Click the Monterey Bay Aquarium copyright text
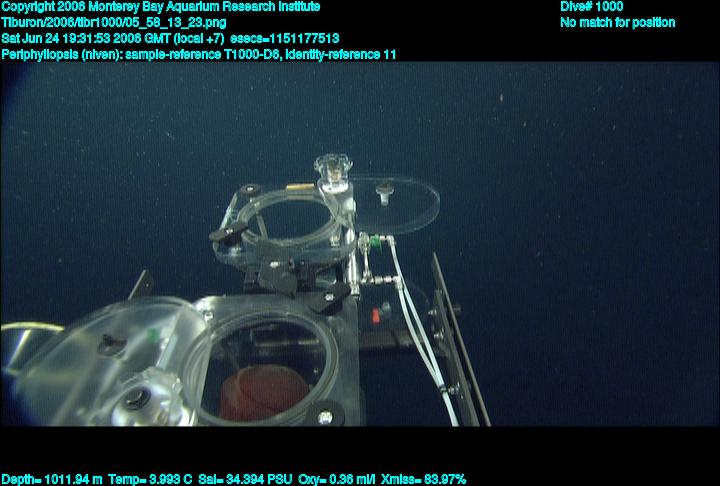Viewport: 720px width, 486px height. pyautogui.click(x=161, y=7)
